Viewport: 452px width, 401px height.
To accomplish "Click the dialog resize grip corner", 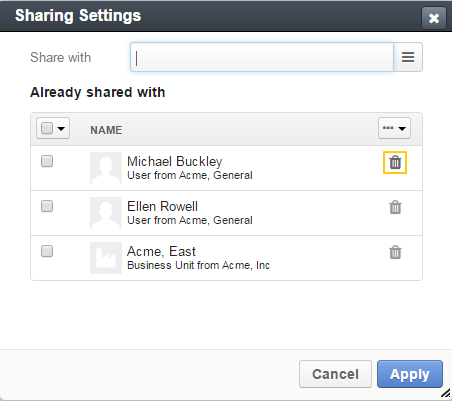I will click(445, 394).
